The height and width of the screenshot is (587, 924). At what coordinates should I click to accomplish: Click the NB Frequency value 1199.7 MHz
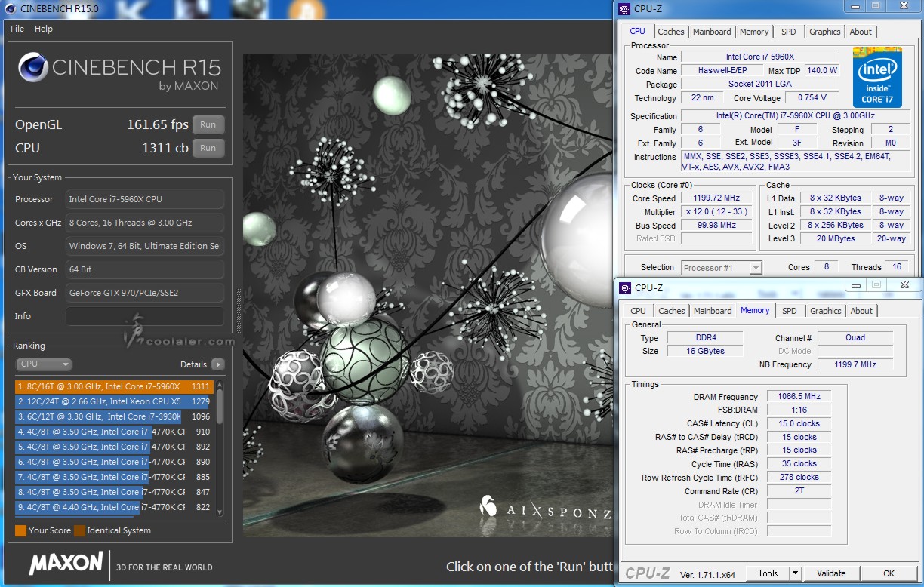pyautogui.click(x=855, y=364)
